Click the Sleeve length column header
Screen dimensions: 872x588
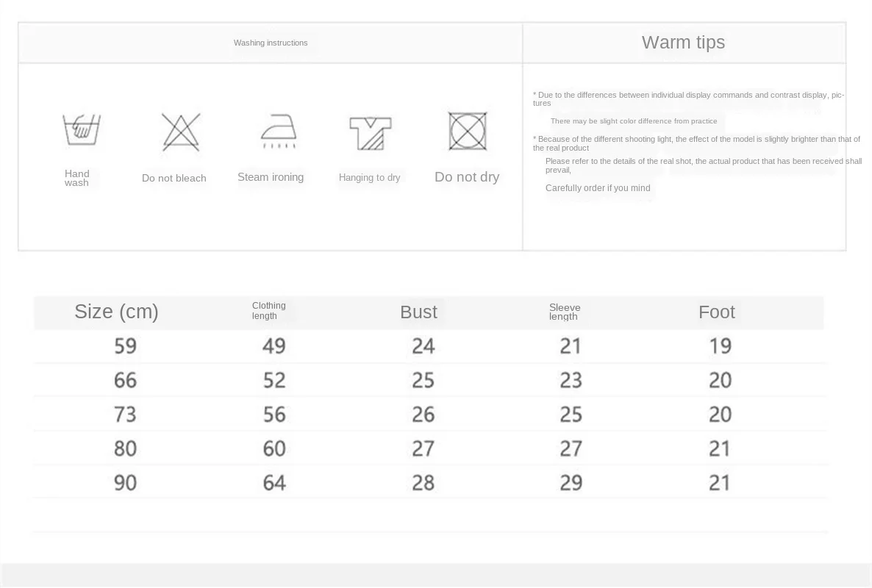pos(564,312)
